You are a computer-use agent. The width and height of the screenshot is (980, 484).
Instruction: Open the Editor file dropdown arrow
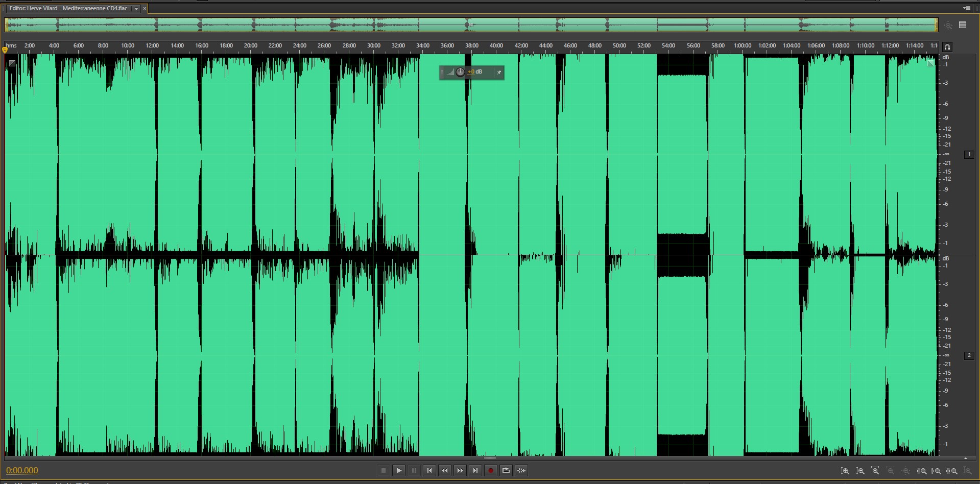[x=136, y=9]
